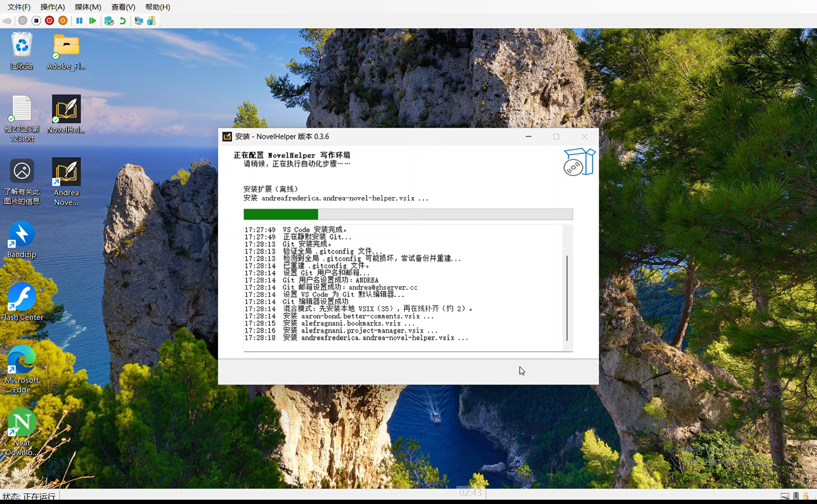Image resolution: width=817 pixels, height=504 pixels.
Task: Open the NovelHelper desktop shortcut
Action: click(x=66, y=111)
